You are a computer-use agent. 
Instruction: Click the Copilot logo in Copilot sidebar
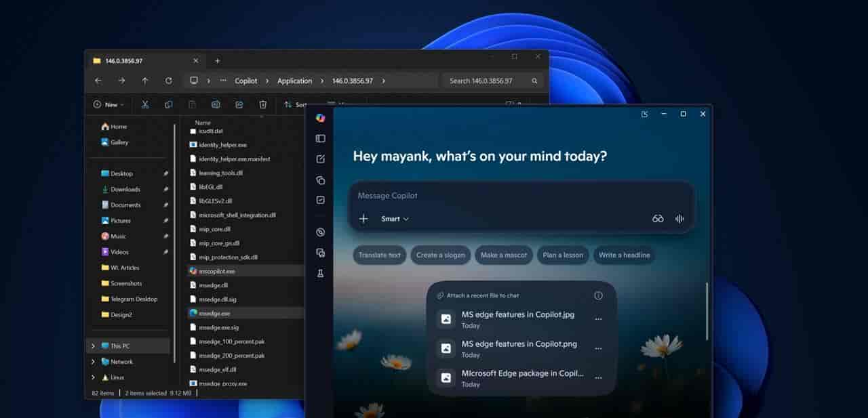tap(321, 118)
